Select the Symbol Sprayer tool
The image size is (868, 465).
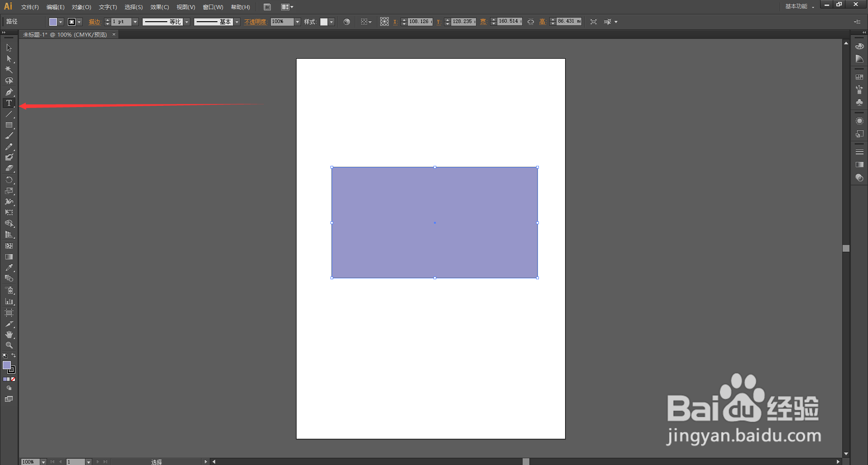[x=9, y=290]
